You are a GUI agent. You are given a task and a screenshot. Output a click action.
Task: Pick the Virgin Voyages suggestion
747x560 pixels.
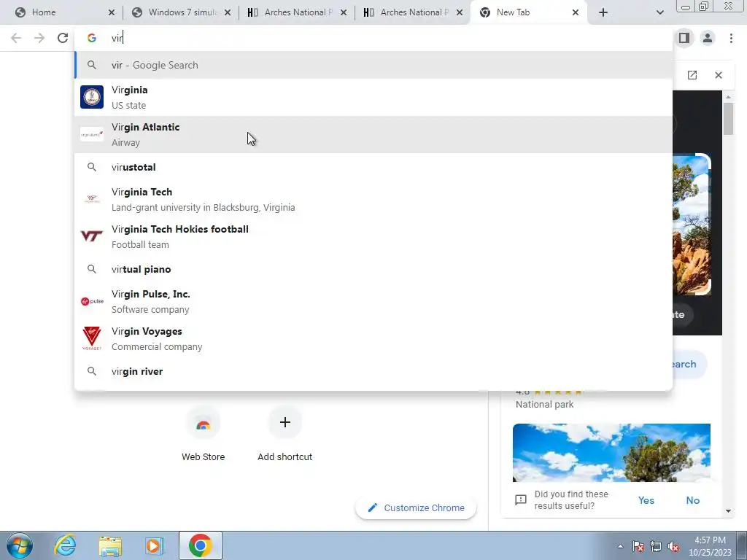pyautogui.click(x=373, y=338)
